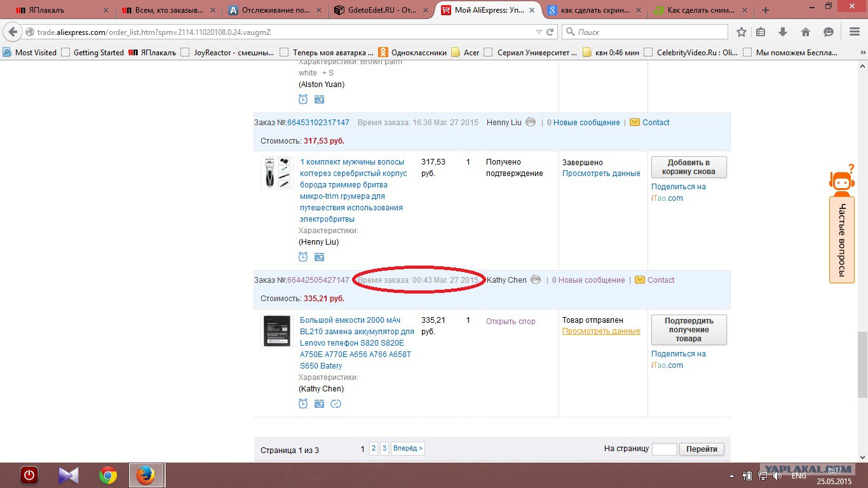Switch to the 'как сделать скрин...' tab

595,10
